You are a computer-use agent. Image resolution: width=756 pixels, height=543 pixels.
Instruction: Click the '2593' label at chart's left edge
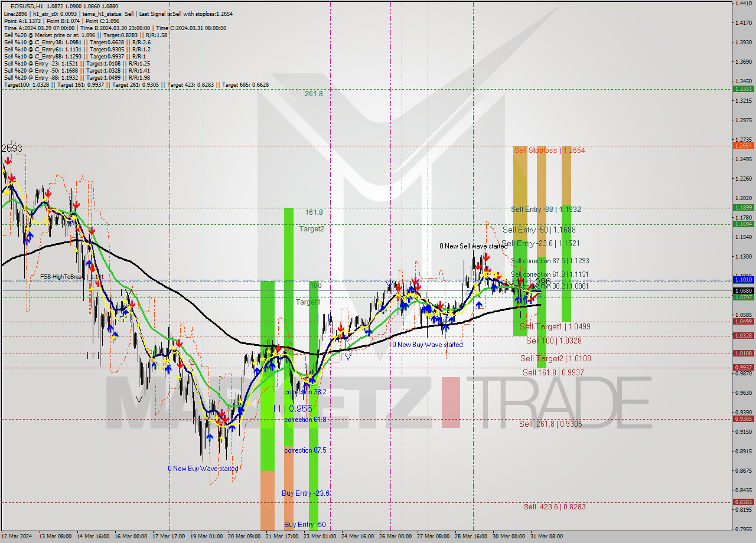pos(12,149)
